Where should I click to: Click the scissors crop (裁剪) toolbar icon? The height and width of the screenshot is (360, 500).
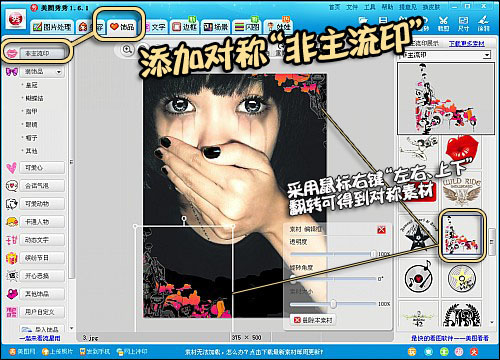(x=443, y=22)
